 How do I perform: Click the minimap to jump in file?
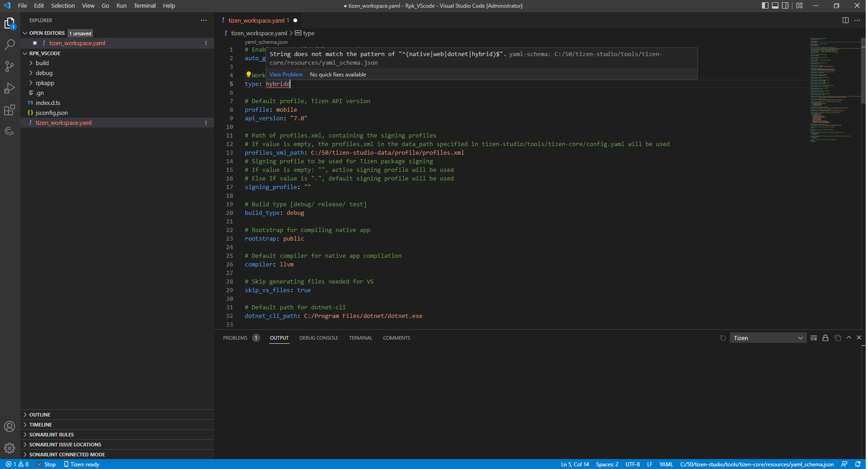(835, 90)
